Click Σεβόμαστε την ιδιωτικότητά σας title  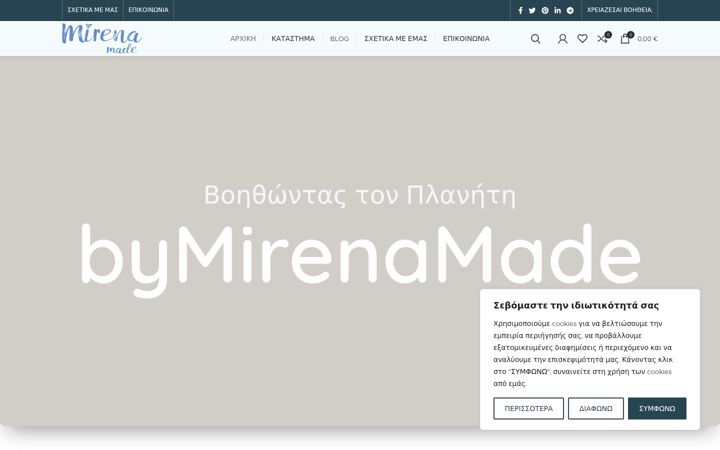coord(576,305)
